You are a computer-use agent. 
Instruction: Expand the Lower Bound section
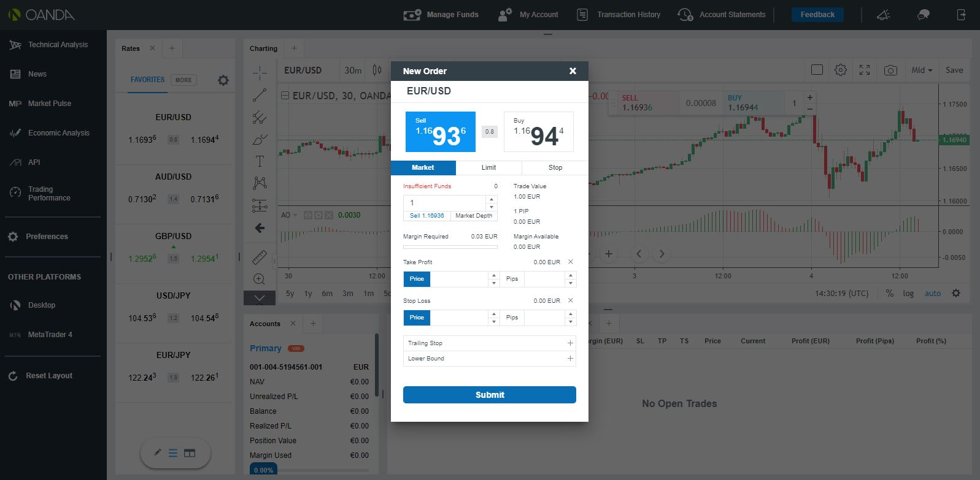(x=570, y=359)
